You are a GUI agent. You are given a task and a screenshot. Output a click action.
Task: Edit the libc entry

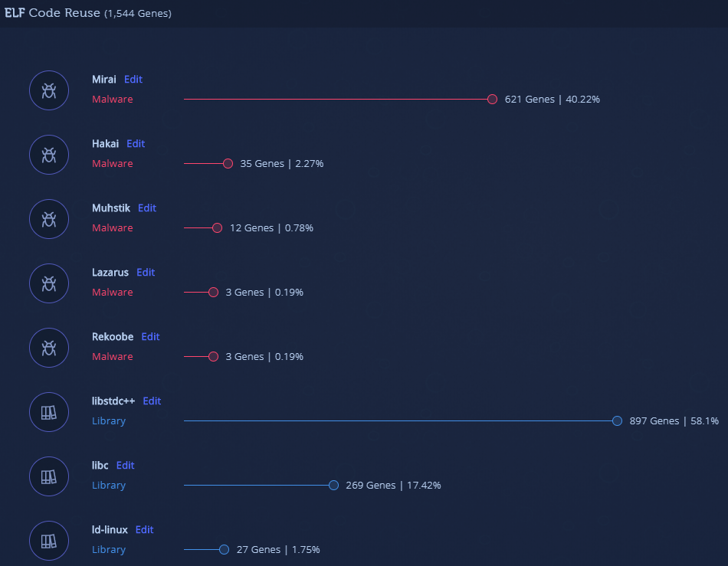tap(125, 465)
